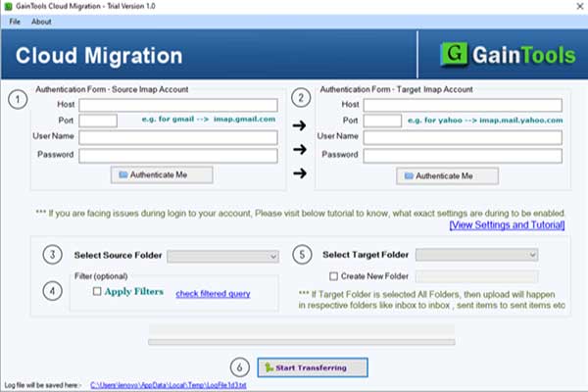Open the File menu
Viewport: 588px width, 392px height.
point(15,22)
